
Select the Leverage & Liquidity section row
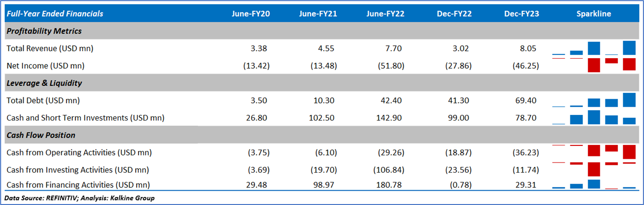point(44,83)
